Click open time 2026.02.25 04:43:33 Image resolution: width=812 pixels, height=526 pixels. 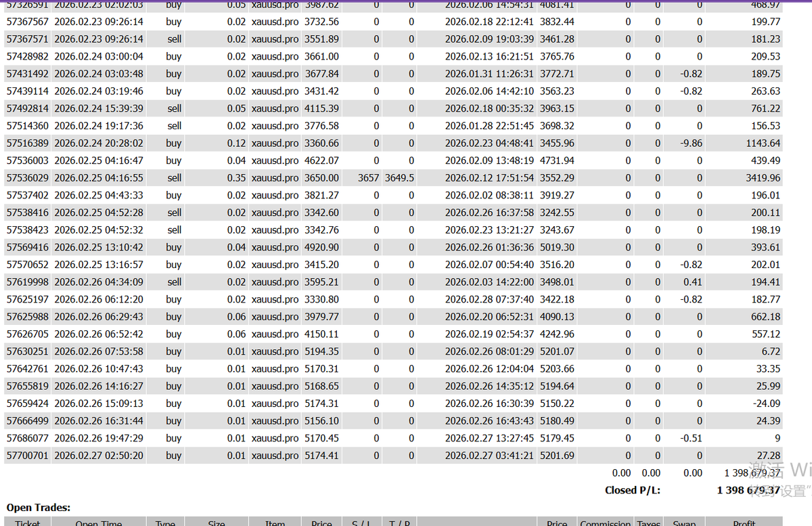pos(99,195)
